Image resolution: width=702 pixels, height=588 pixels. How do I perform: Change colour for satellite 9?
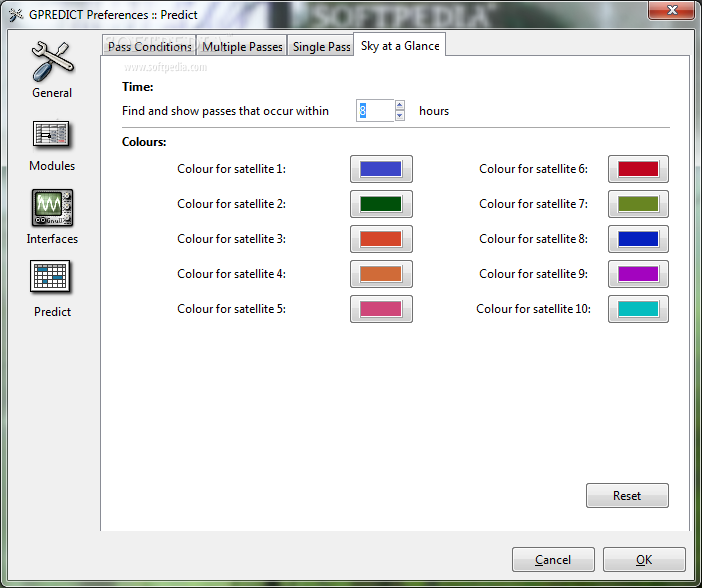pyautogui.click(x=638, y=274)
